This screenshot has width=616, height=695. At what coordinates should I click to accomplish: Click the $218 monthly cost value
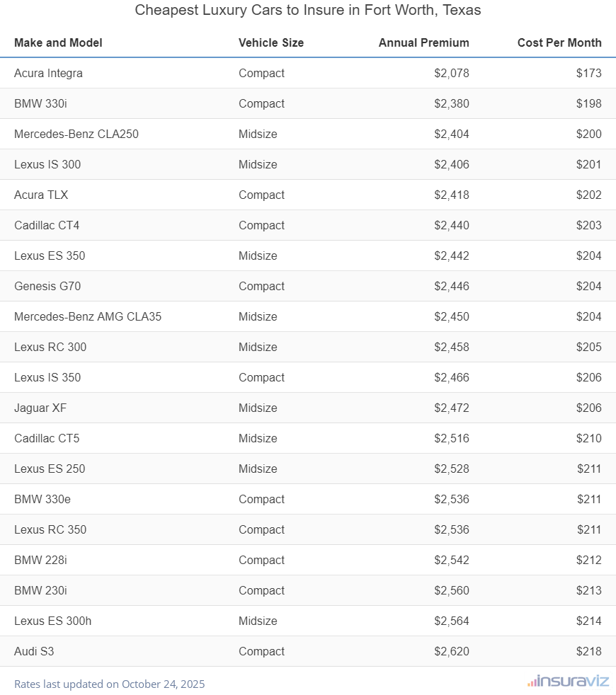click(588, 651)
